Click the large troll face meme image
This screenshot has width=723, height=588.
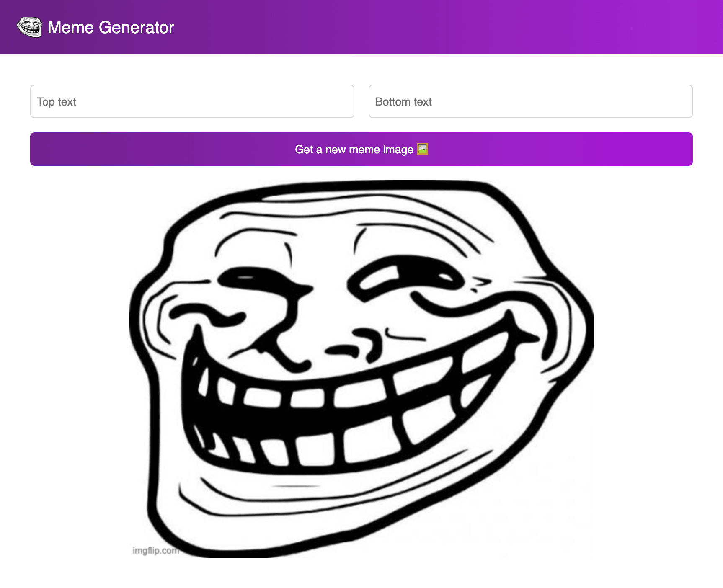click(361, 369)
